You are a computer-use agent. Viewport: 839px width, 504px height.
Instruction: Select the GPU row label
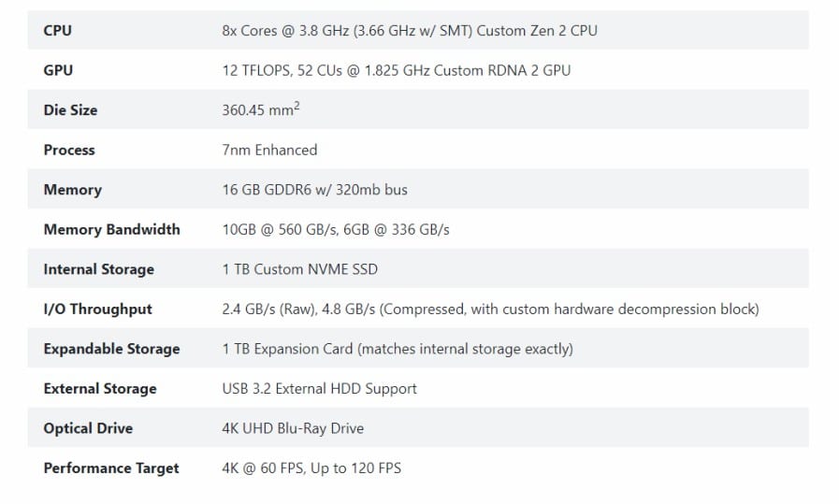click(58, 70)
